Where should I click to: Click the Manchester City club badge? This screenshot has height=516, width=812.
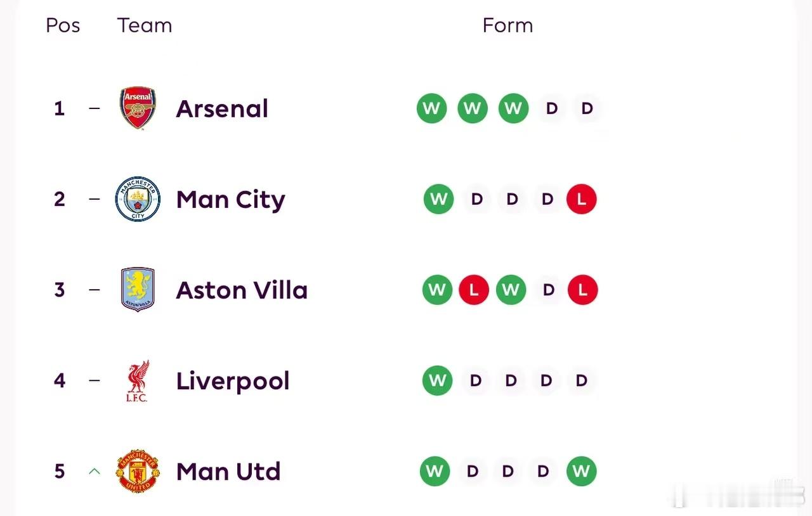138,199
